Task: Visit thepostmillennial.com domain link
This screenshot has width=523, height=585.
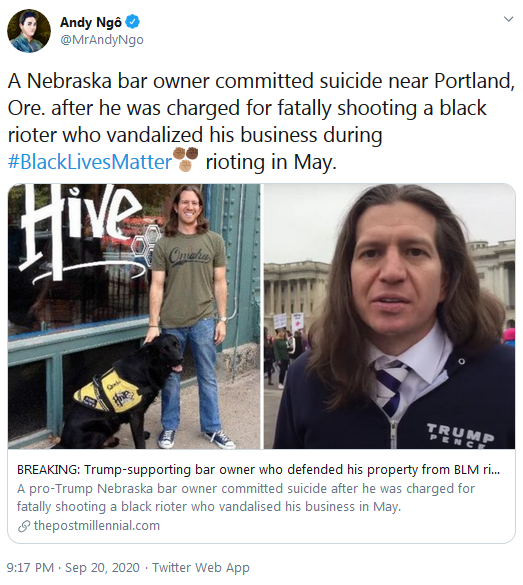Action: [x=97, y=526]
